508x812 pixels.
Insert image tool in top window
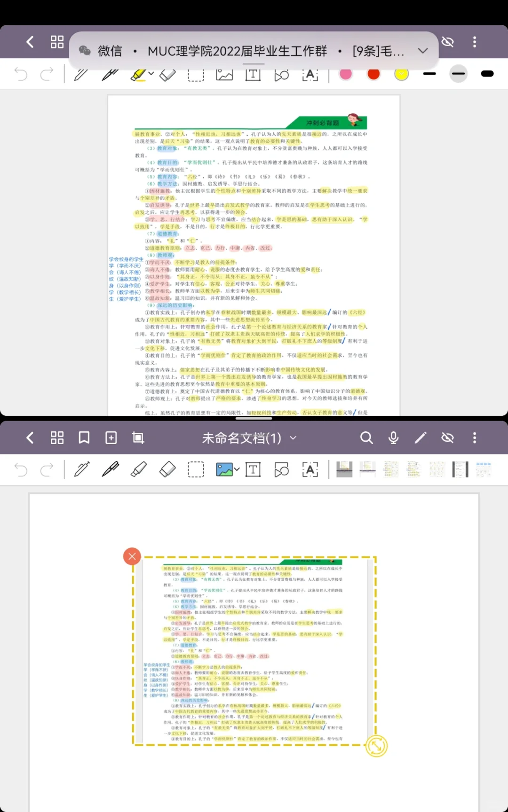[224, 74]
